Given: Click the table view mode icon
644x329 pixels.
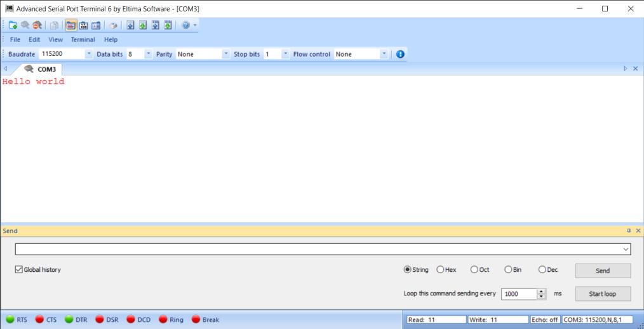Looking at the screenshot, I should (x=96, y=25).
